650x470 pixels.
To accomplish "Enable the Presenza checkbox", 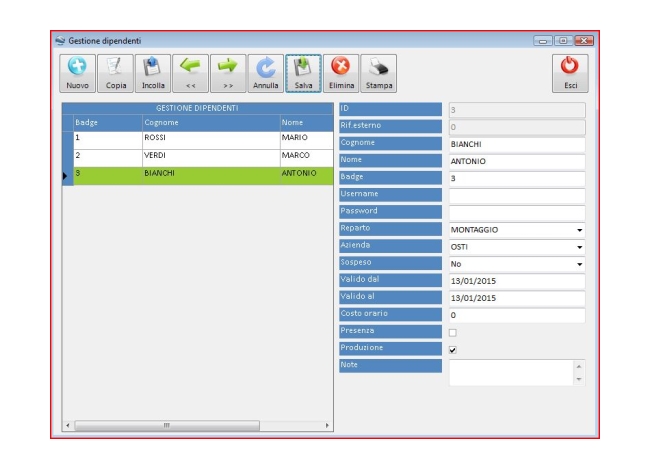I will [x=453, y=332].
